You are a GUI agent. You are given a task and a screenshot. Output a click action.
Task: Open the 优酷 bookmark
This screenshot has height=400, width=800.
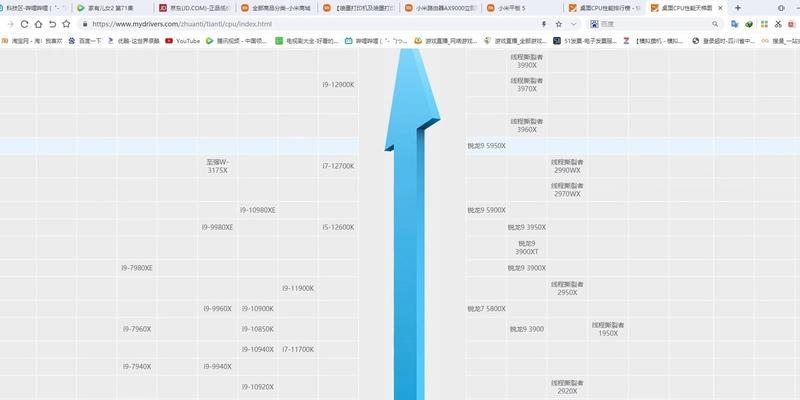coord(134,41)
